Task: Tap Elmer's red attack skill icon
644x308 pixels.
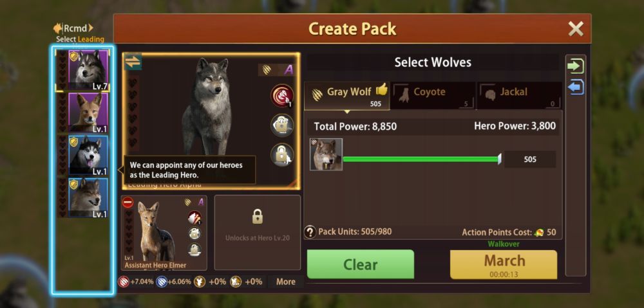Action: click(194, 218)
